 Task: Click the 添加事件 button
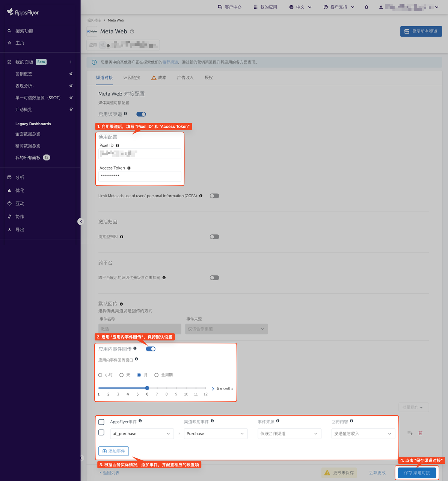[113, 451]
